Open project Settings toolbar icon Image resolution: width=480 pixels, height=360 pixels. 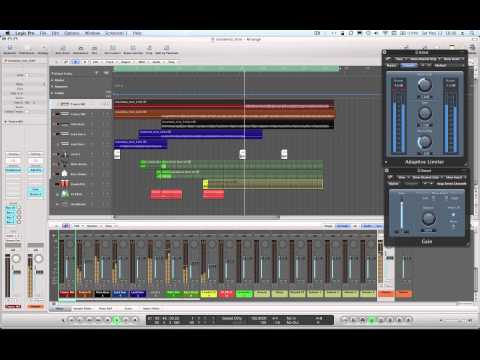click(x=42, y=49)
